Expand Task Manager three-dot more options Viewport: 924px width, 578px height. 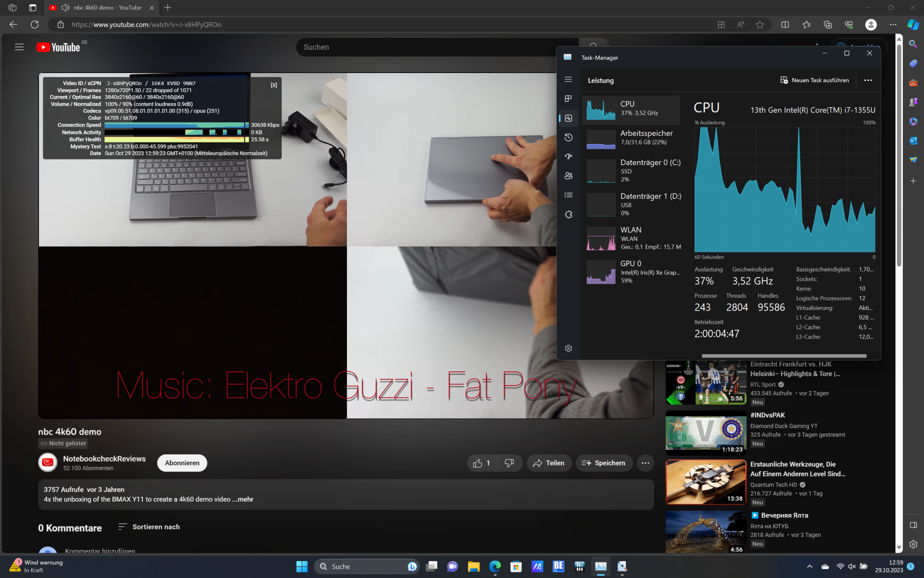coord(868,80)
